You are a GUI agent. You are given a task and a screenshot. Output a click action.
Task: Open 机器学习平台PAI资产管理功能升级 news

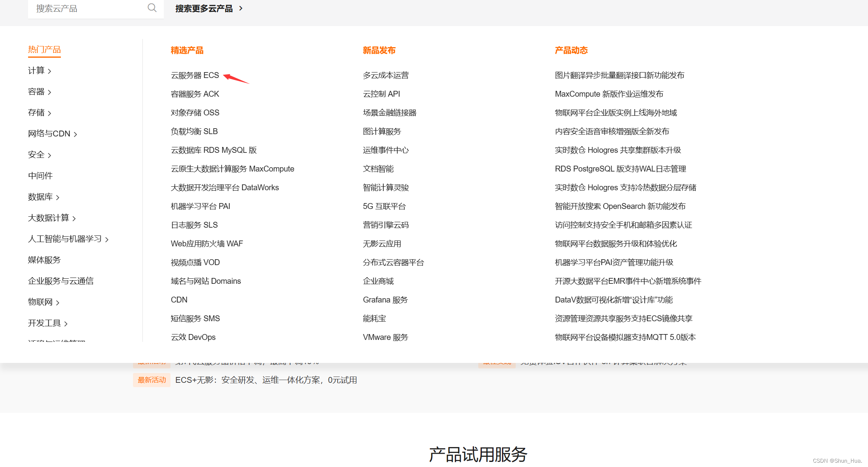[x=614, y=262]
